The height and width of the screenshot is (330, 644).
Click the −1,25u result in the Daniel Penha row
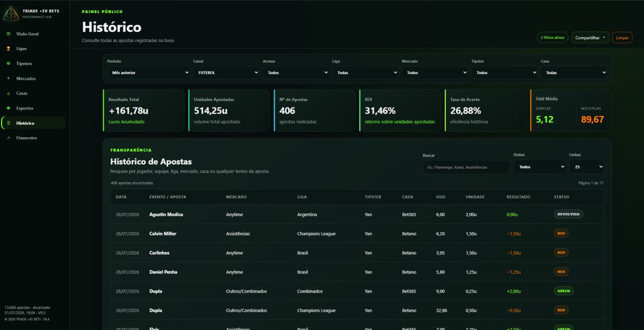pos(514,272)
